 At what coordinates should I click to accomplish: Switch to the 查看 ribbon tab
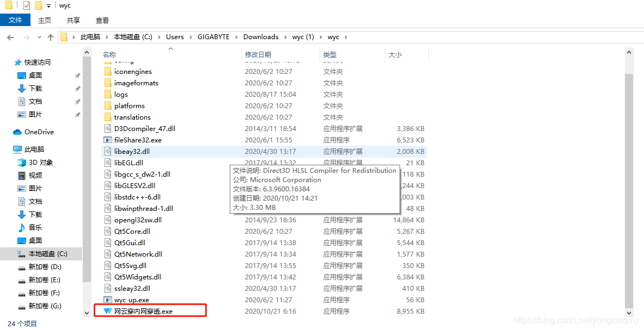point(102,20)
